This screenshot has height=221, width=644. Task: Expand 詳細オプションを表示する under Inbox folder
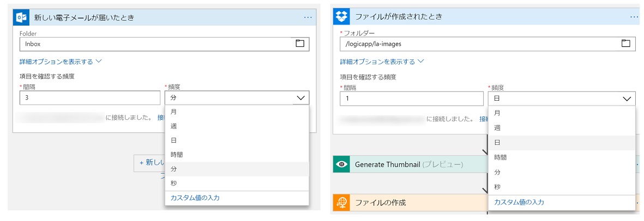pos(61,62)
